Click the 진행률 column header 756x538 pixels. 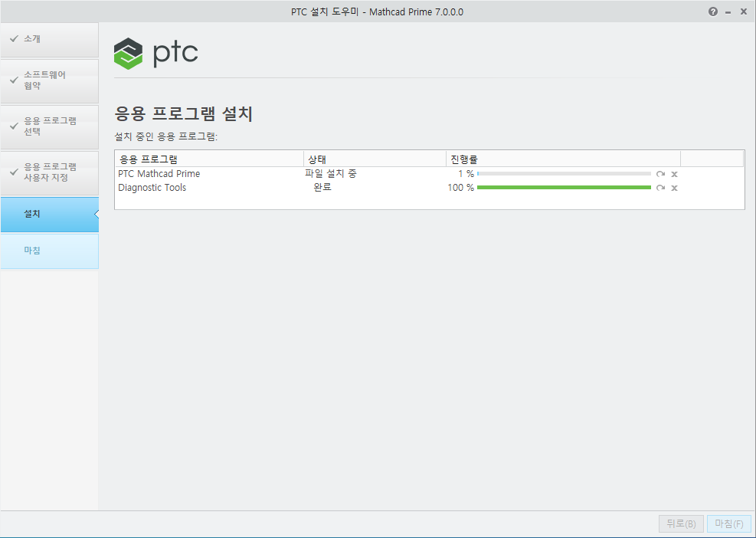pyautogui.click(x=563, y=159)
